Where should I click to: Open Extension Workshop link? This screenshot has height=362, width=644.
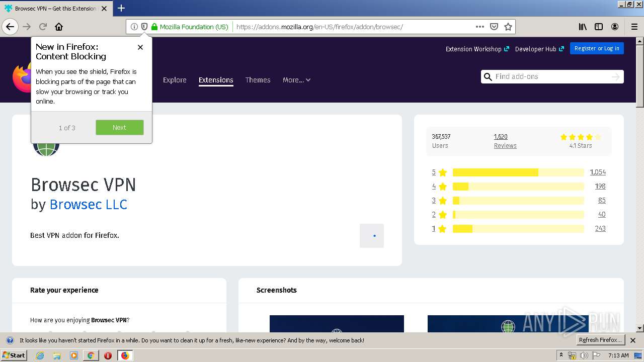pos(477,49)
